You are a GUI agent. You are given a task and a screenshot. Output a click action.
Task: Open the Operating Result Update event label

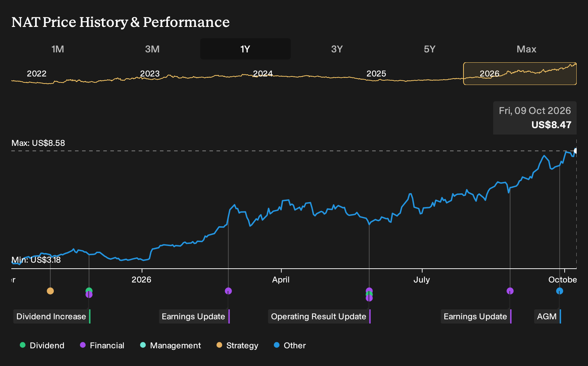coord(319,316)
